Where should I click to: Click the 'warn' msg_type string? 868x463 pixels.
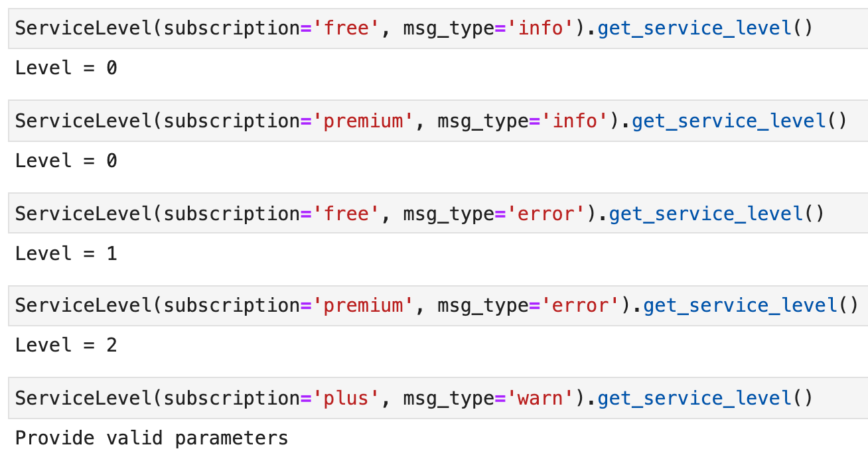(540, 398)
